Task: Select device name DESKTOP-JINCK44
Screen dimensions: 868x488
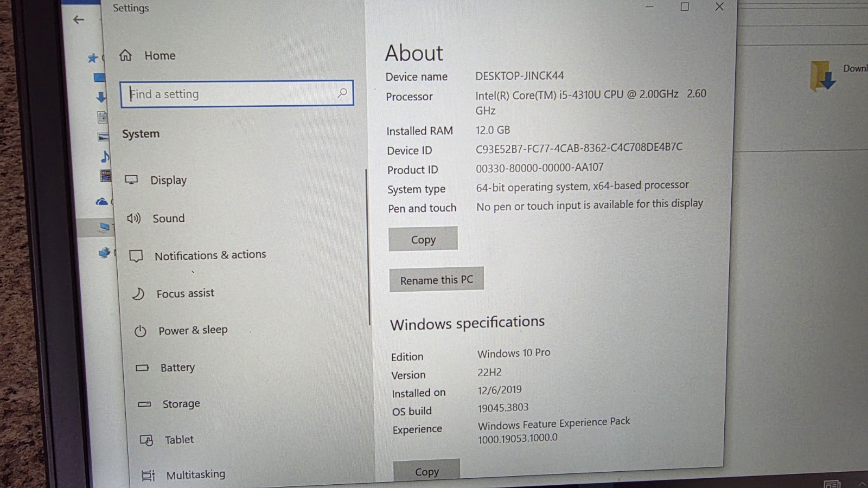Action: pyautogui.click(x=520, y=76)
